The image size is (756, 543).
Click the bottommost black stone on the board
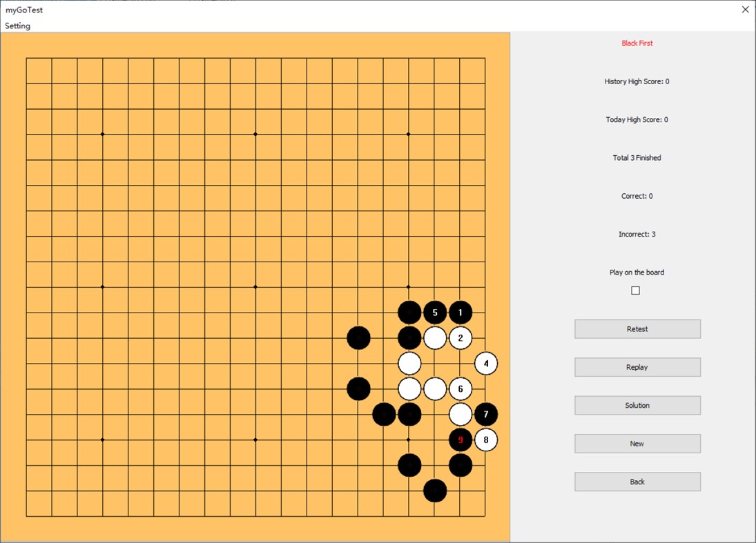pyautogui.click(x=435, y=492)
